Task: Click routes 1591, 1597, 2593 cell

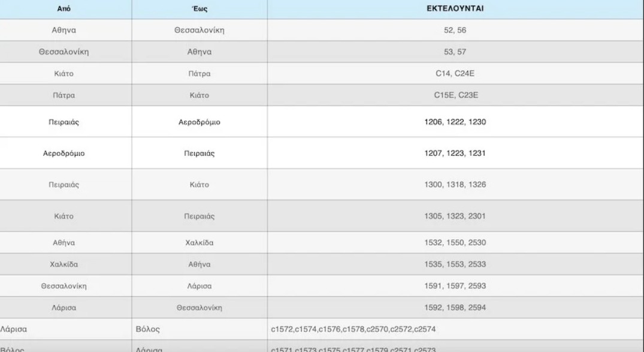Action: [x=455, y=286]
